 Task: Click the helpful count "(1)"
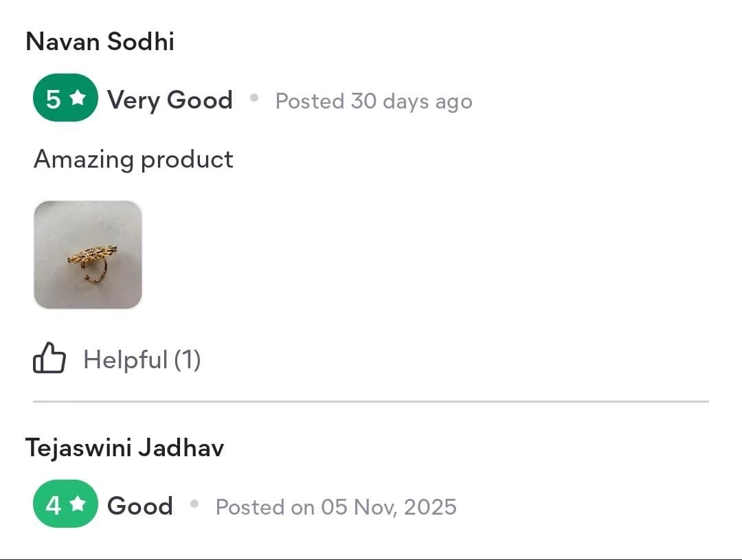pos(187,359)
